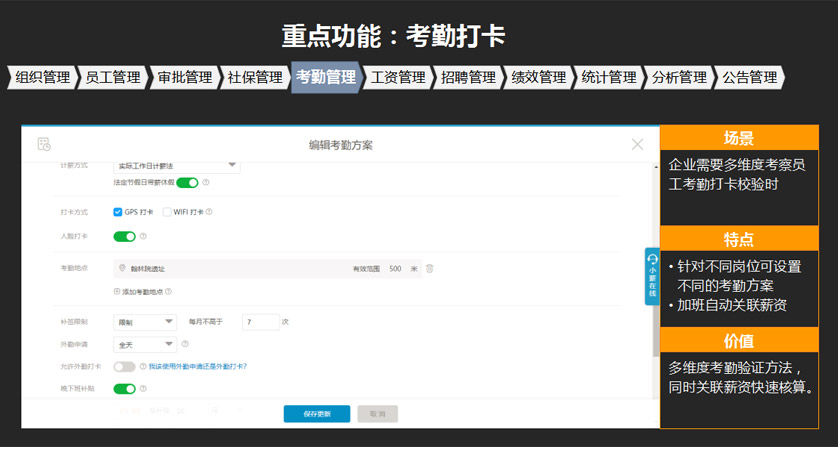Expand the 补签限制 dropdown
This screenshot has width=838, height=450.
click(x=146, y=322)
